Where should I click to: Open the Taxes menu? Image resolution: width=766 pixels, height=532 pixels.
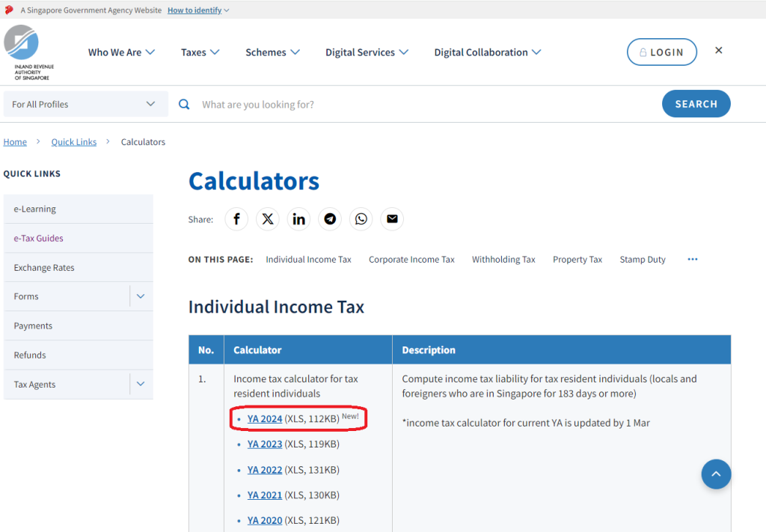tap(200, 52)
